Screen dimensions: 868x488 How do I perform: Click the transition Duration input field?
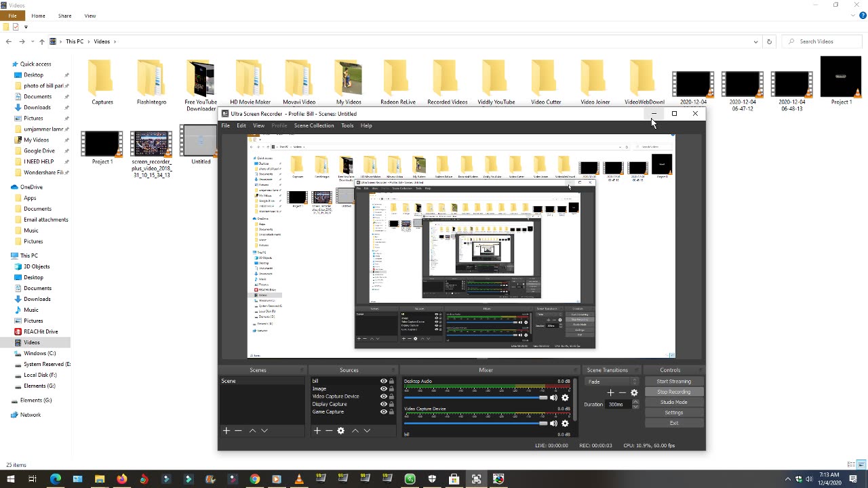(x=618, y=404)
